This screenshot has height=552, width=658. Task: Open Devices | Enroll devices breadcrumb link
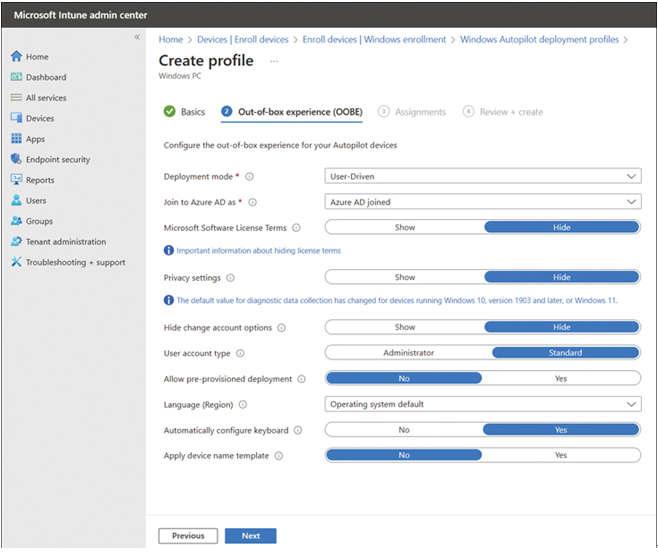coord(243,39)
